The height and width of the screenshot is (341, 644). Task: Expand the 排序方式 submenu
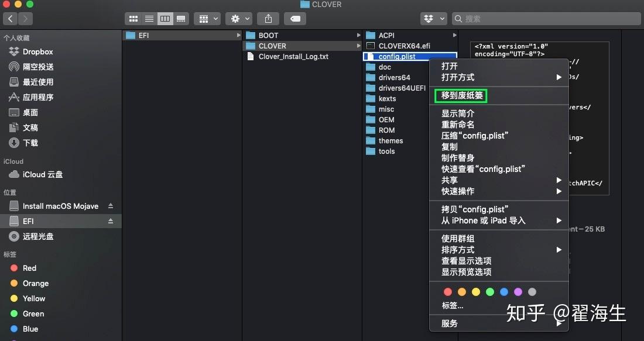click(x=499, y=250)
